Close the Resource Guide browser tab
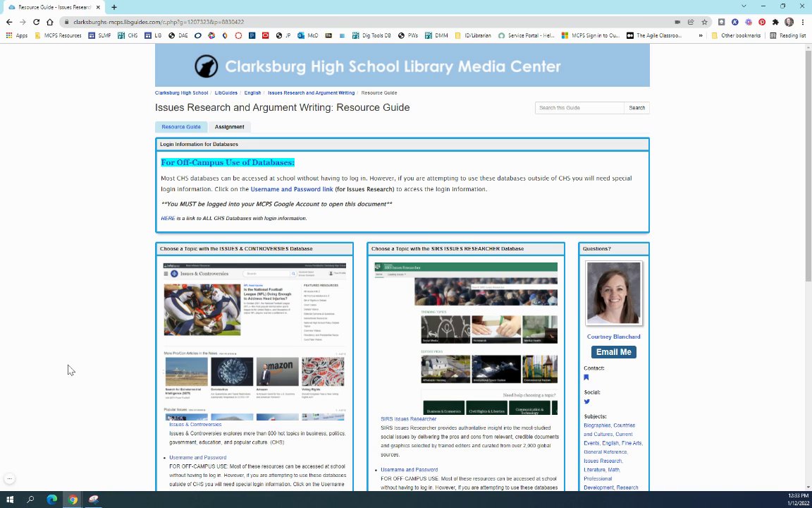This screenshot has width=812, height=508. pyautogui.click(x=98, y=7)
